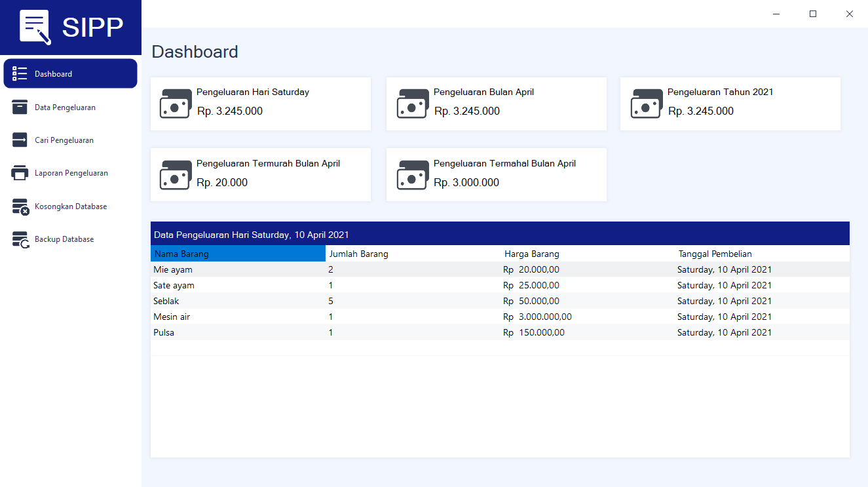Image resolution: width=868 pixels, height=487 pixels.
Task: Click the Pengeluaran Tahun 2021 card title
Action: pyautogui.click(x=721, y=92)
